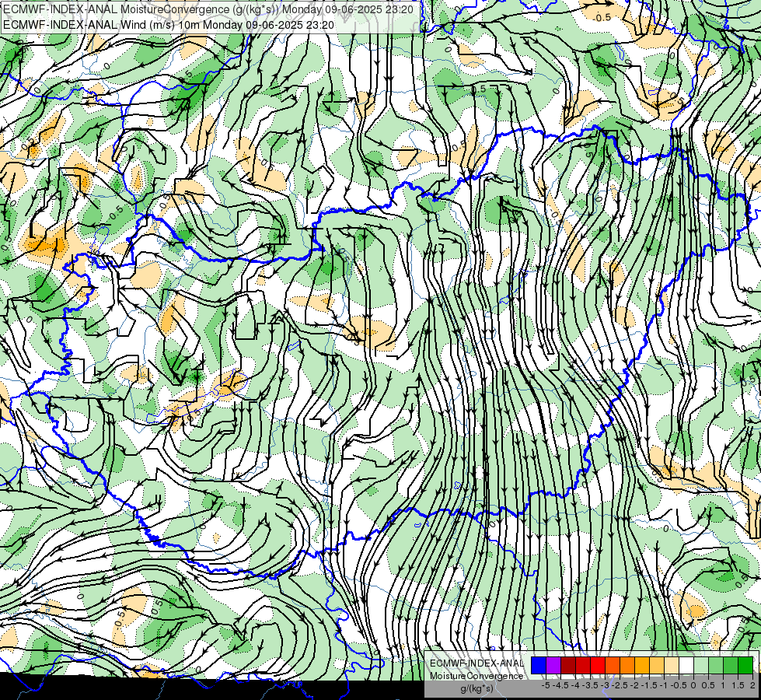Click the blue legend swatch below -5
This screenshot has width=761, height=700.
click(539, 666)
